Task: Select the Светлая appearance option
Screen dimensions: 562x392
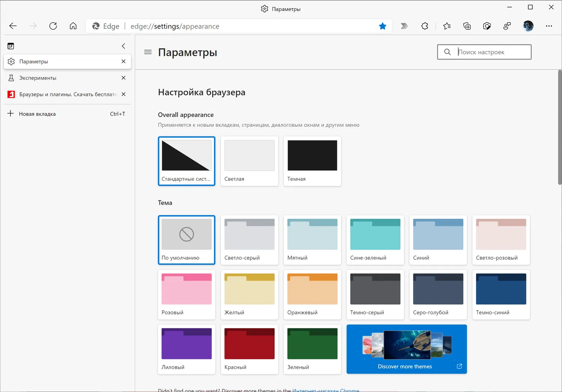Action: click(x=250, y=161)
